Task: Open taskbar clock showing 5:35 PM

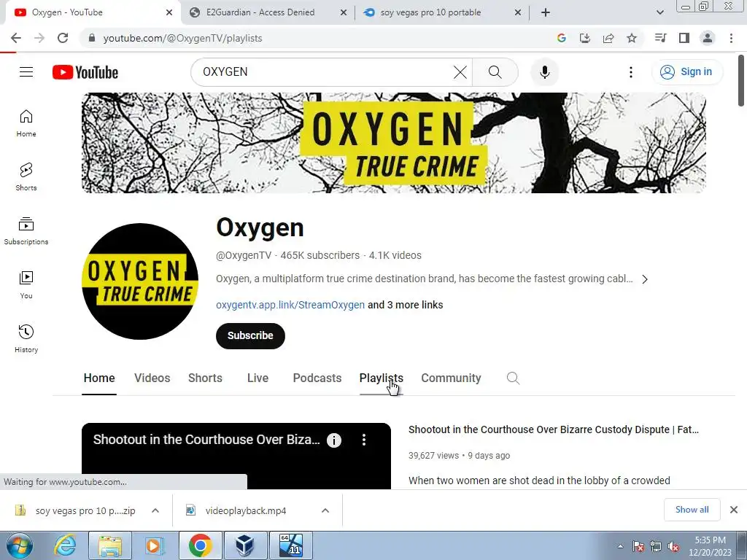Action: (x=710, y=546)
